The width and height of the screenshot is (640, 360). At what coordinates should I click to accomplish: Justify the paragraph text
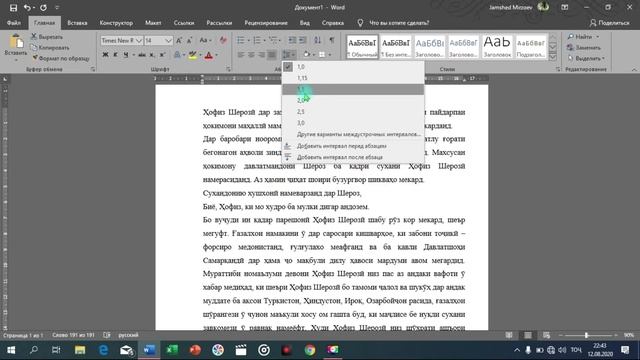[x=271, y=55]
